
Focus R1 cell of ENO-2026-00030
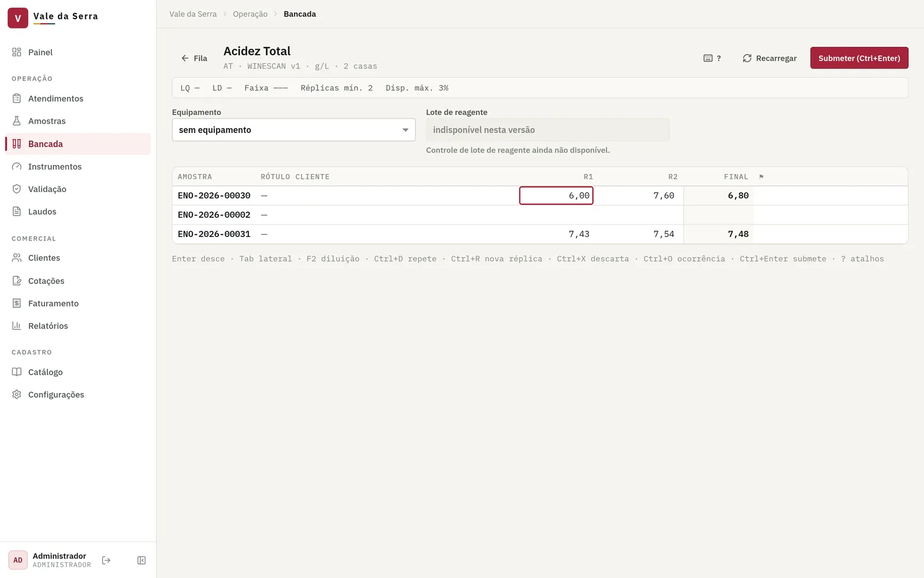[556, 196]
